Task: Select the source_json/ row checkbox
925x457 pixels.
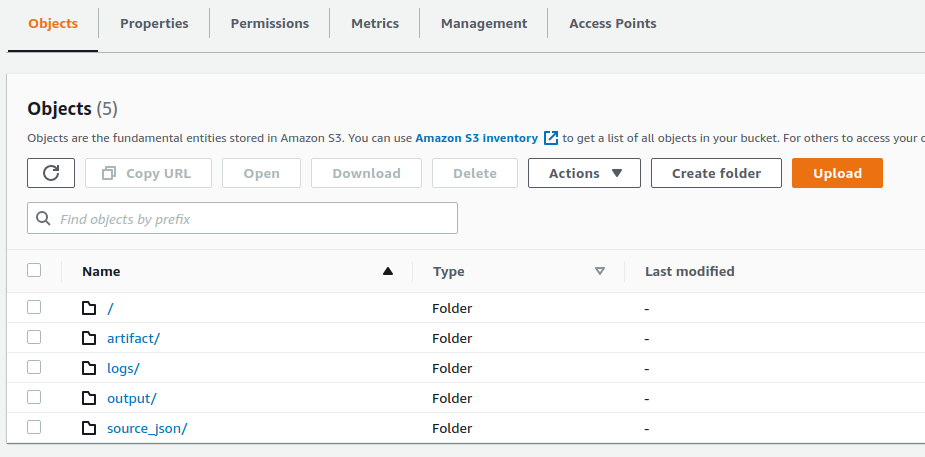Action: point(34,428)
